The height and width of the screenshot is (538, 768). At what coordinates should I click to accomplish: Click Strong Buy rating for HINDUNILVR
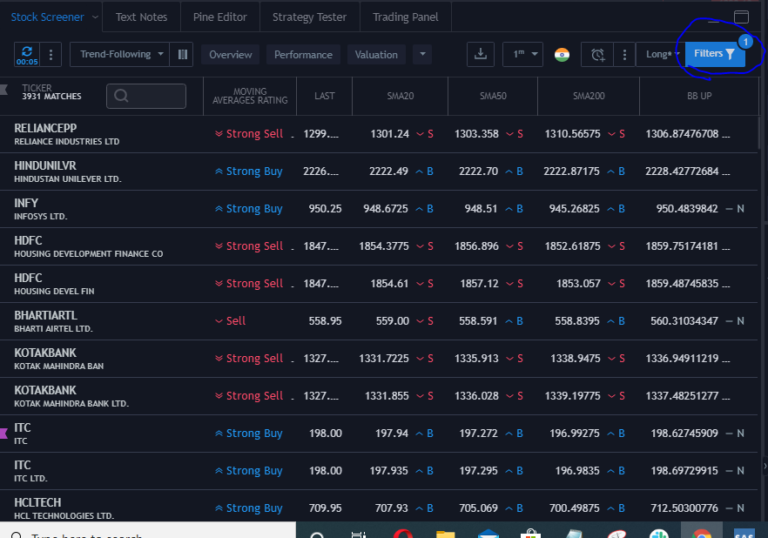pyautogui.click(x=249, y=172)
